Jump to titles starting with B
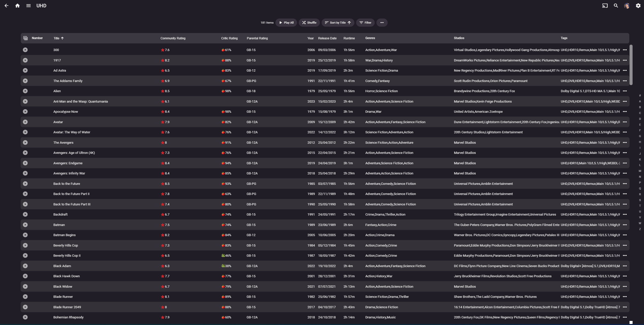 pos(639,107)
